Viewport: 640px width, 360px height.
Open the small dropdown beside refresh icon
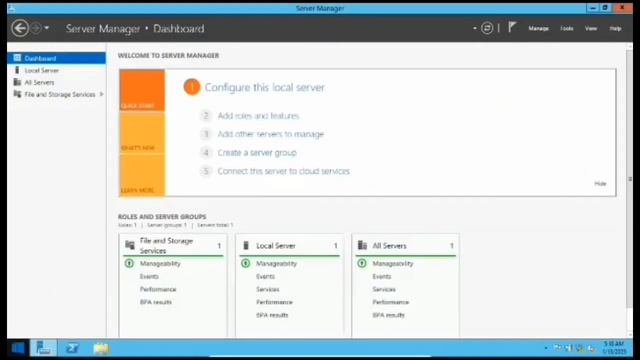[x=475, y=29]
